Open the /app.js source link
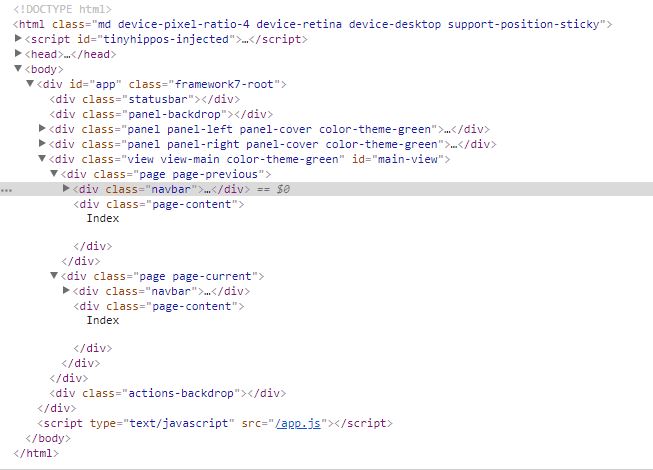The height and width of the screenshot is (470, 653). [x=298, y=423]
